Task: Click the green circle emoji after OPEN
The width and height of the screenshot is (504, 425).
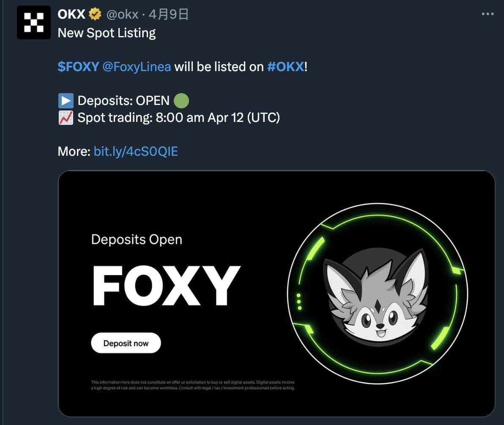Action: tap(181, 101)
